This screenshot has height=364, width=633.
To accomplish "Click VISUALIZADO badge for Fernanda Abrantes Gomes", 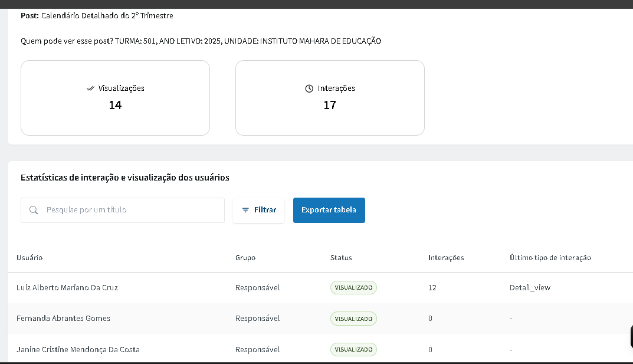I will click(x=353, y=319).
